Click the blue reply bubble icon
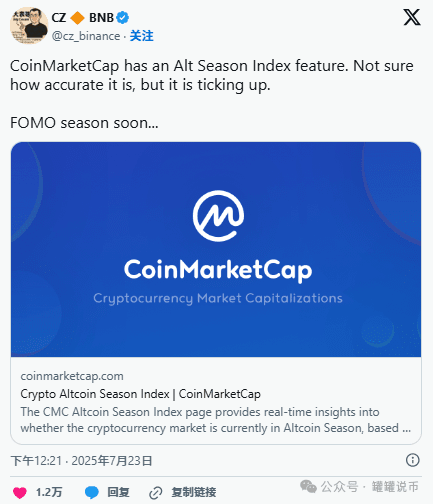Image resolution: width=433 pixels, height=504 pixels. click(x=92, y=492)
